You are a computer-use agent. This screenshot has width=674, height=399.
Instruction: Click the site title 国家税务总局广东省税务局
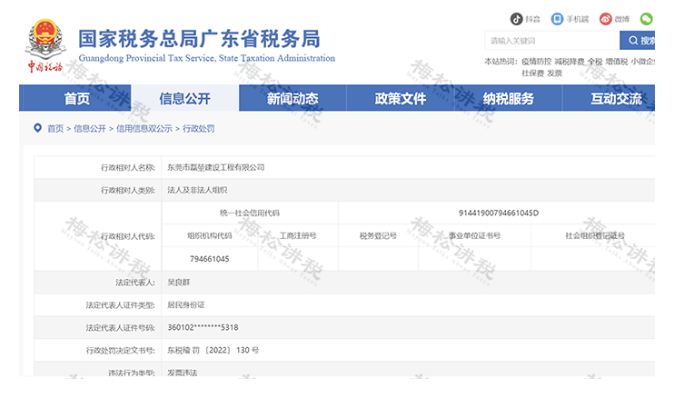click(199, 39)
